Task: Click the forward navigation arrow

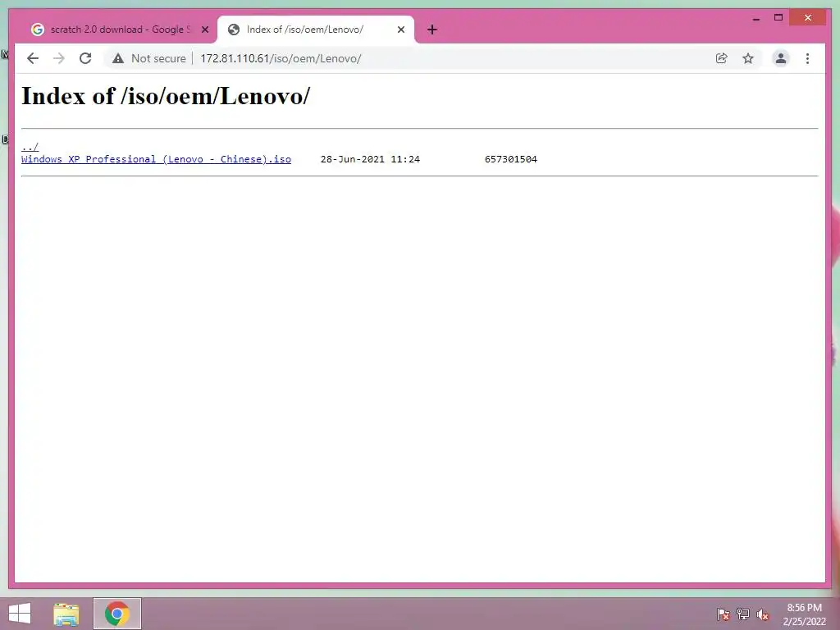Action: tap(59, 58)
